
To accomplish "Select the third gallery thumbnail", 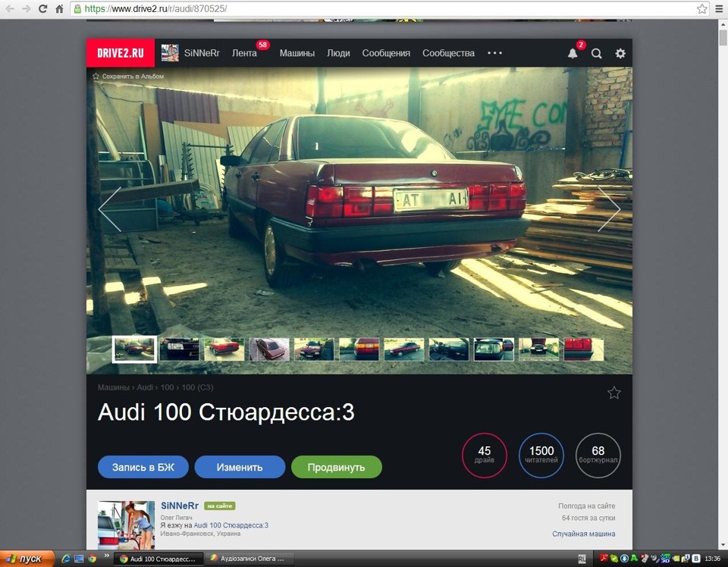I will (224, 349).
